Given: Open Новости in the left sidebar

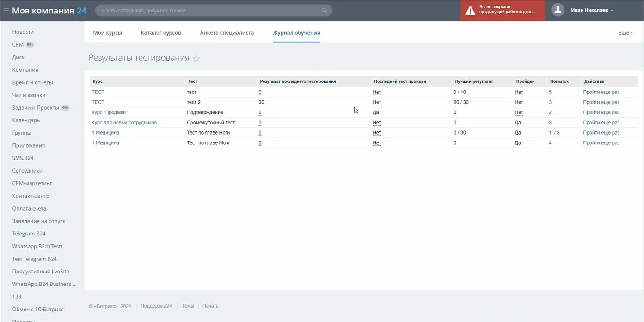Looking at the screenshot, I should (x=23, y=32).
